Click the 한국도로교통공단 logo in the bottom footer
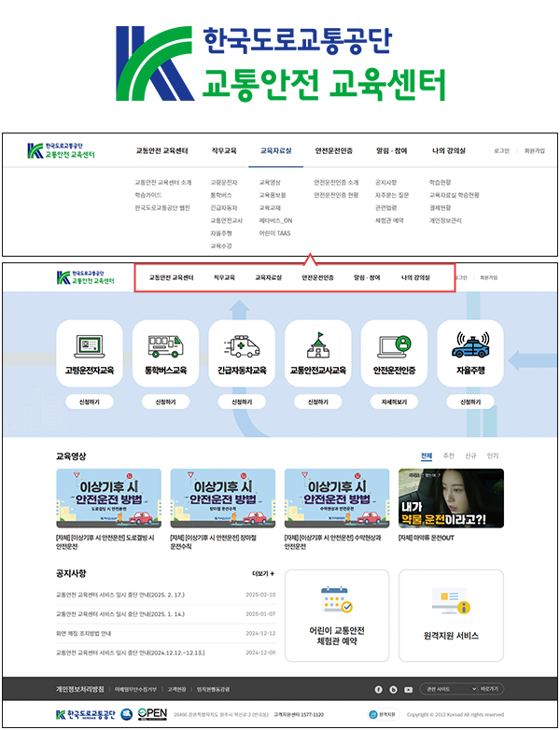560x730 pixels. click(85, 715)
